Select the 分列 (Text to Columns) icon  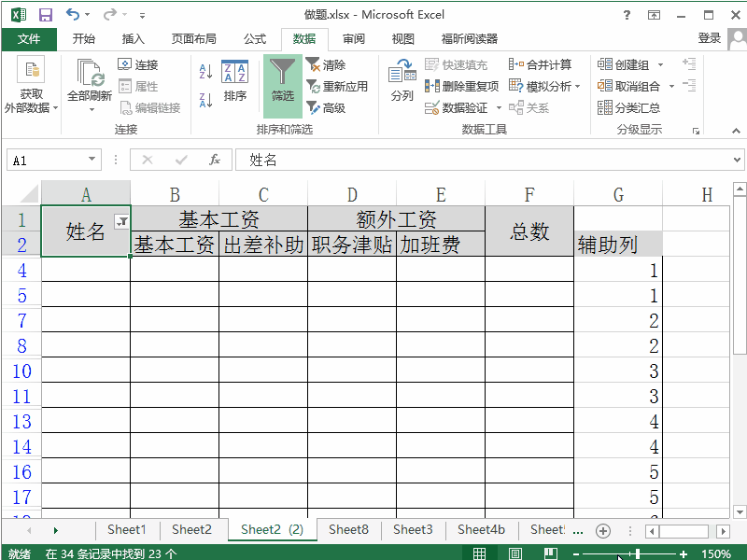pos(402,84)
